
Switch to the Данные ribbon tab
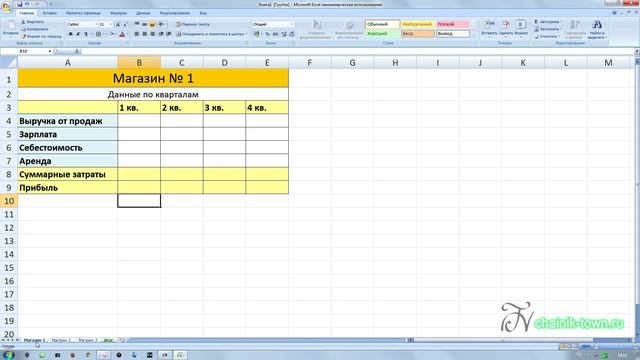coord(143,13)
